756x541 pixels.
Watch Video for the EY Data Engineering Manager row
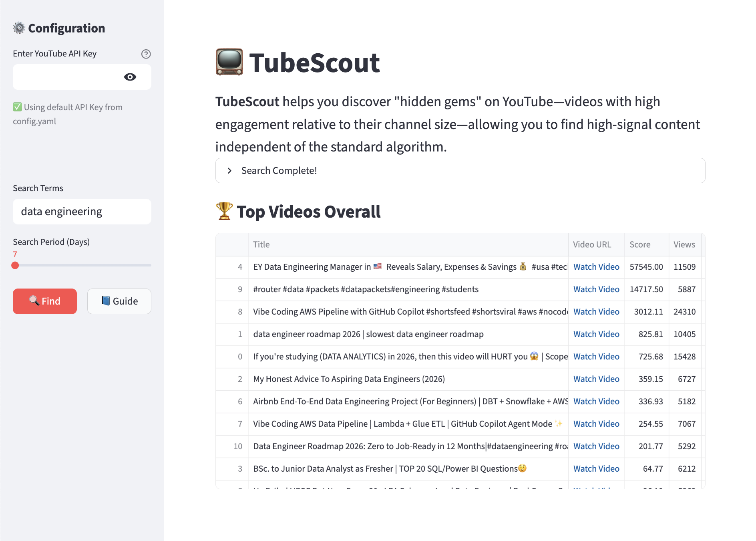click(x=596, y=267)
